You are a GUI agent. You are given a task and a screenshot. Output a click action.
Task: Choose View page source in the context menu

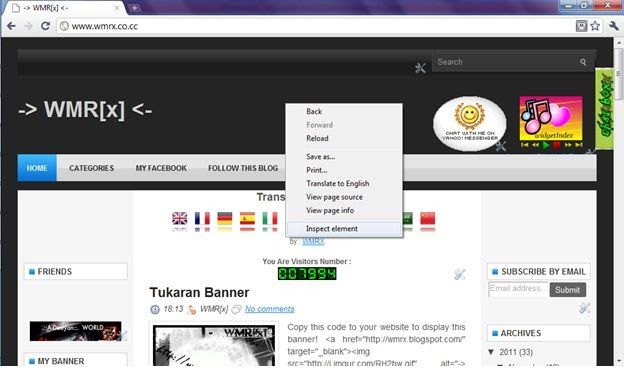click(334, 197)
